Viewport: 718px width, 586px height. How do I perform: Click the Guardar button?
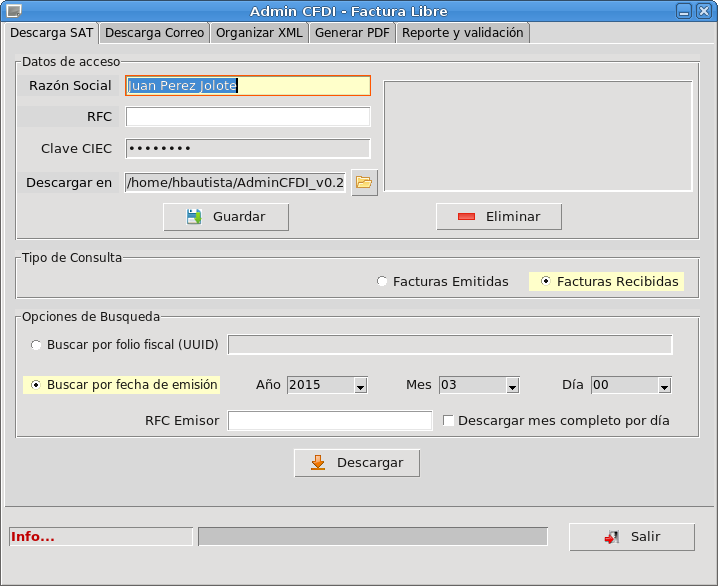(x=226, y=217)
